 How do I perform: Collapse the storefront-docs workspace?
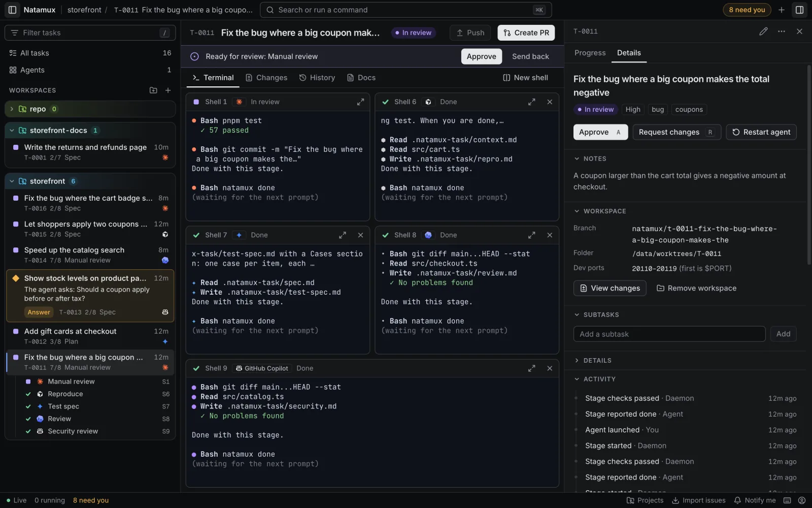pos(12,131)
